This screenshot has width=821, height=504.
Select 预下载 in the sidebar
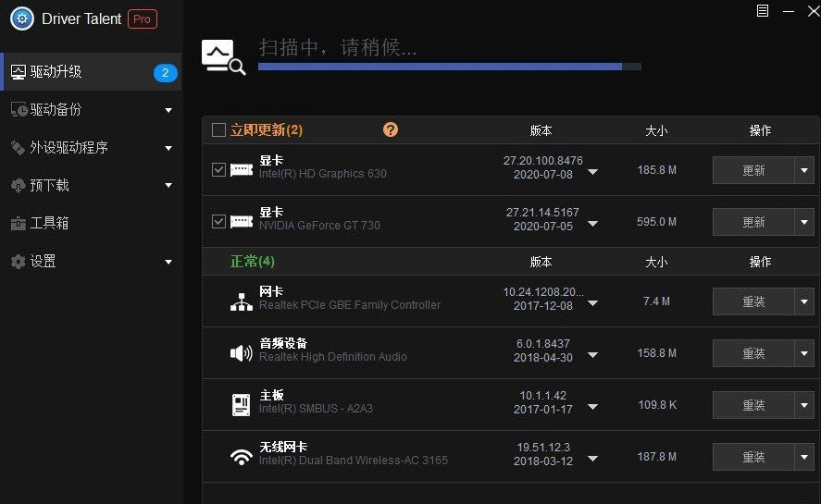[91, 185]
